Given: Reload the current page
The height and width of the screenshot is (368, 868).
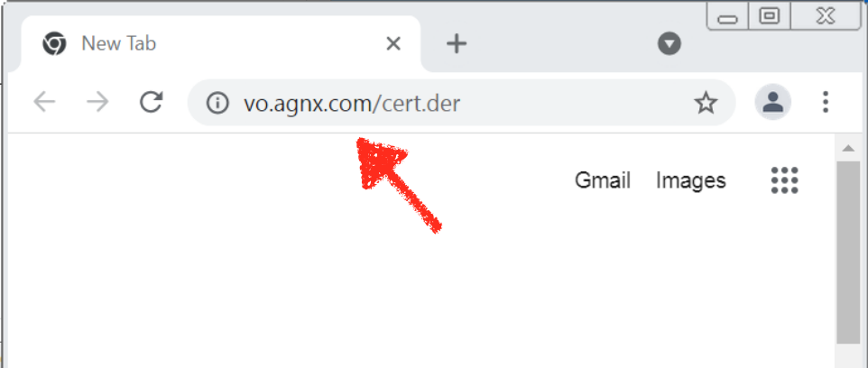Looking at the screenshot, I should (151, 103).
